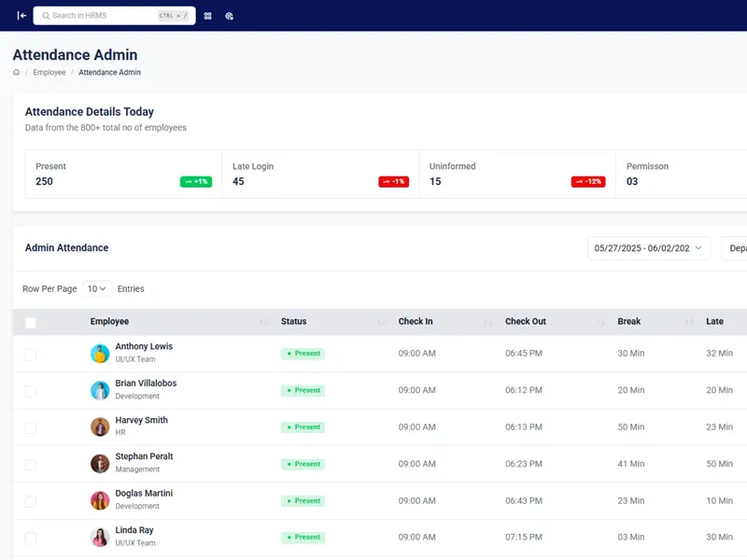
Task: Click the home icon in breadcrumb
Action: 17,72
